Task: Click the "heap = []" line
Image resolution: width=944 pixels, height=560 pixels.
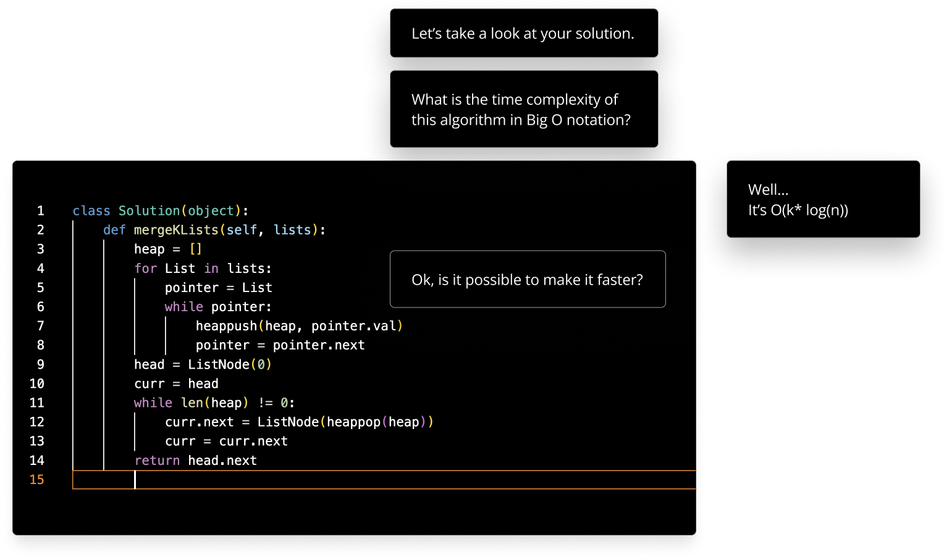Action: [x=168, y=249]
